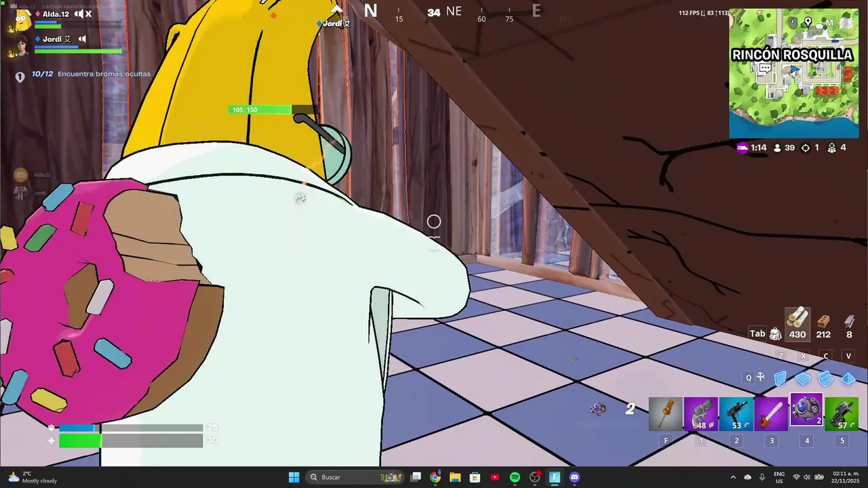Open the Wi-Fi network tray icon
Viewport: 868px width, 488px height.
(797, 477)
